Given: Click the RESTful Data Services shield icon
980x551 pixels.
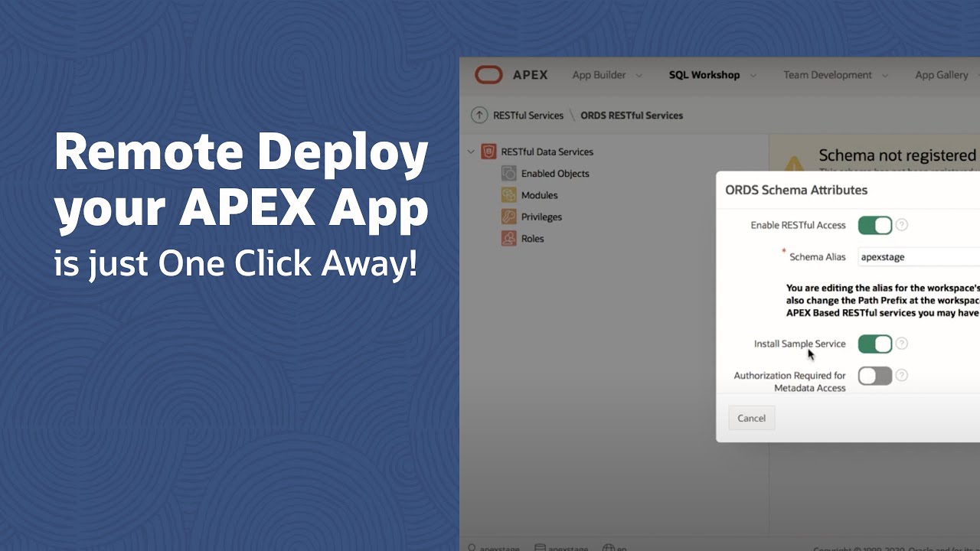Looking at the screenshot, I should pos(488,152).
